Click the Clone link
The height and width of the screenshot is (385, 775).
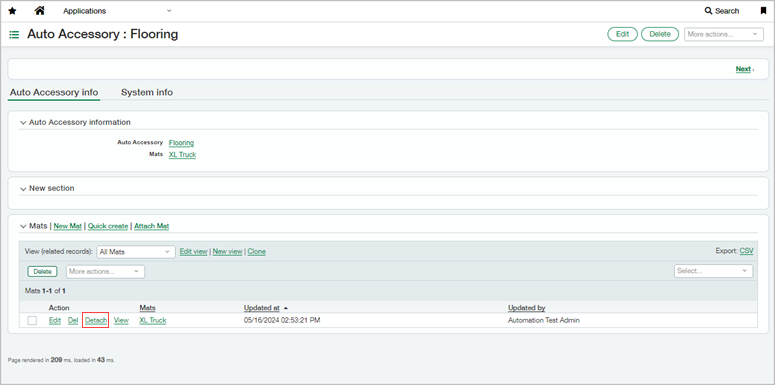point(257,252)
